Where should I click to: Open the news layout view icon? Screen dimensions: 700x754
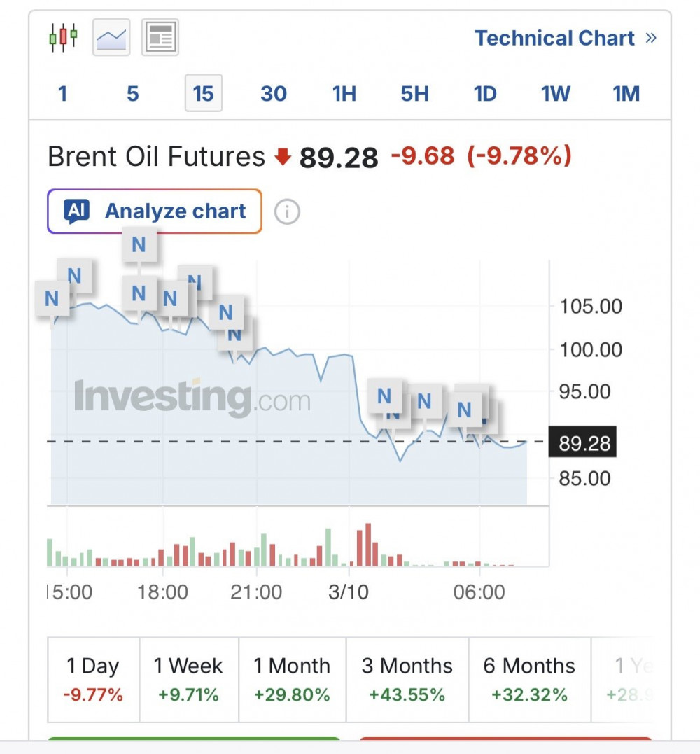160,37
